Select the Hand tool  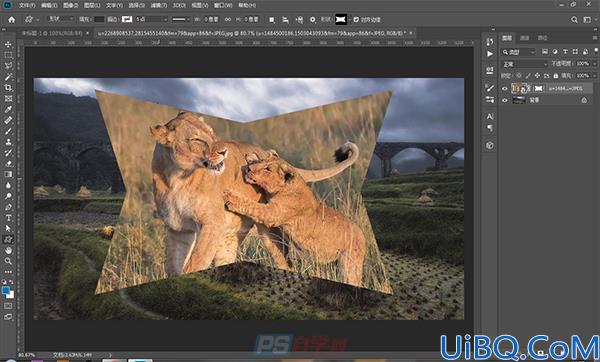(x=8, y=250)
